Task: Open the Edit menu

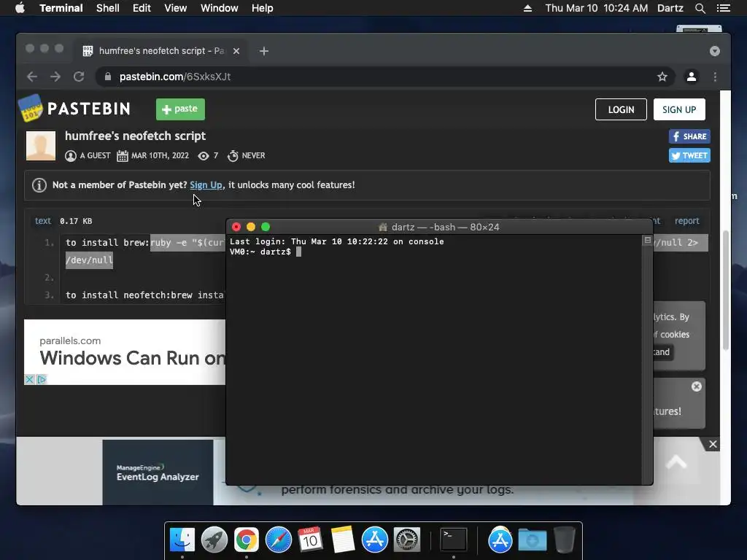Action: [x=142, y=8]
